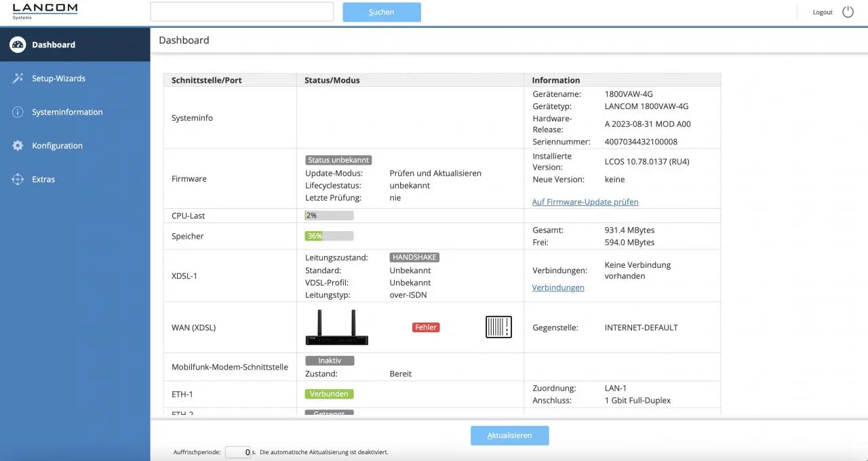The height and width of the screenshot is (461, 868).
Task: Open the Setup-Wizards menu item
Action: (58, 79)
